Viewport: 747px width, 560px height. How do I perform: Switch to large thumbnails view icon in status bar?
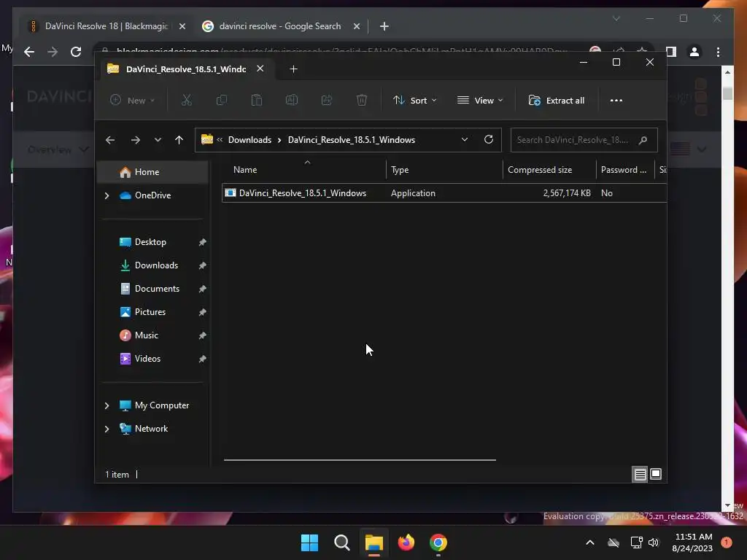656,474
